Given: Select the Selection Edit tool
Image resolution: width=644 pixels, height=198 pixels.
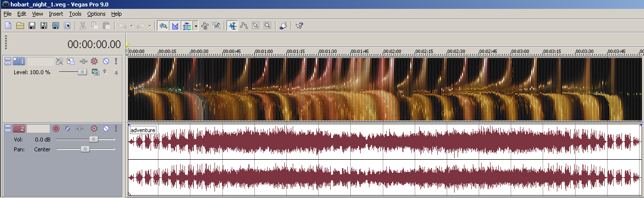Looking at the screenshot, I should click(256, 25).
